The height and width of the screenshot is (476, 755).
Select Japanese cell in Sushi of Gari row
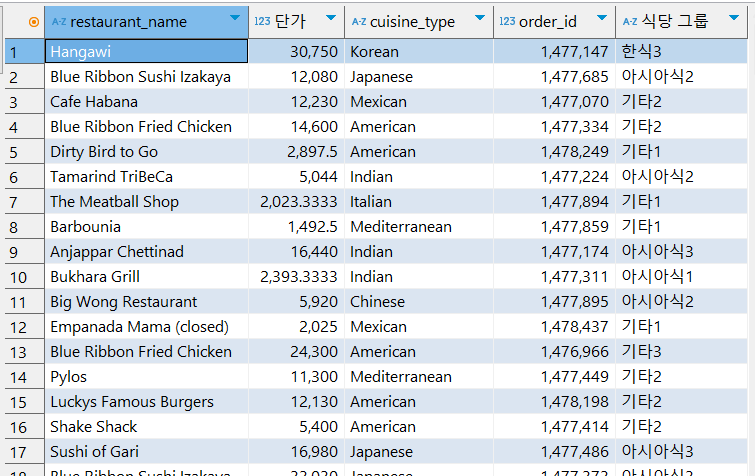419,452
